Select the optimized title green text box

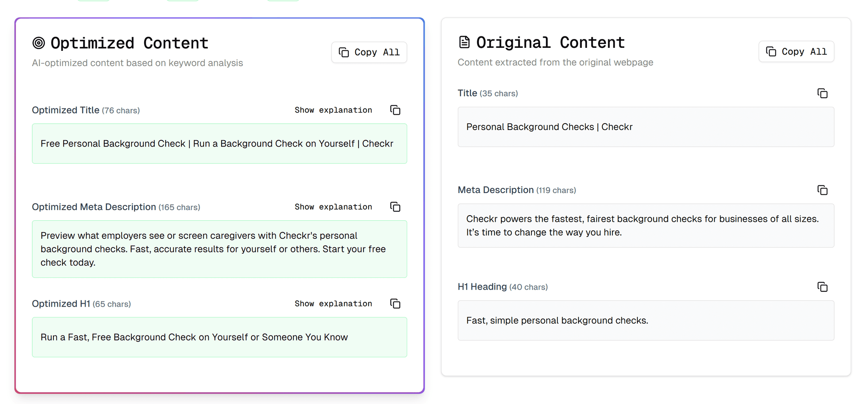tap(220, 144)
